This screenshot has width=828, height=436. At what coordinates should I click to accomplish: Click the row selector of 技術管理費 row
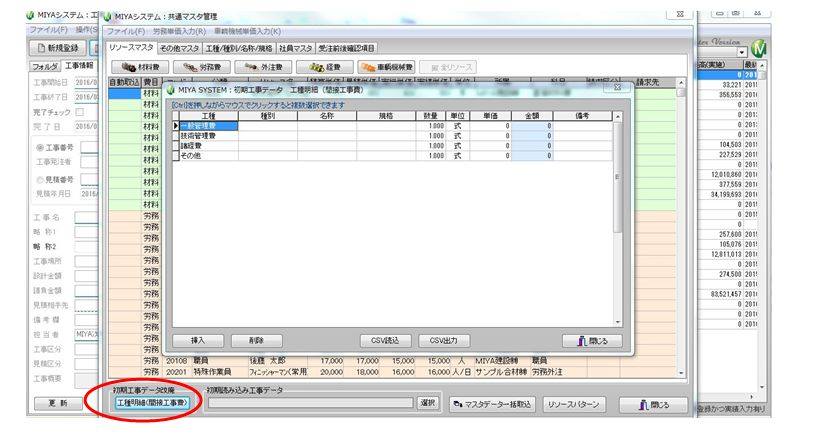click(x=176, y=136)
